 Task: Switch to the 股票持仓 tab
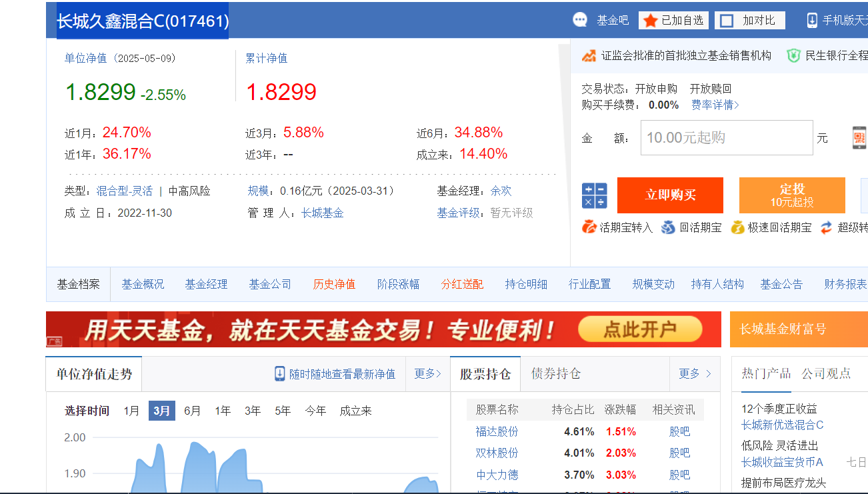[x=485, y=373]
